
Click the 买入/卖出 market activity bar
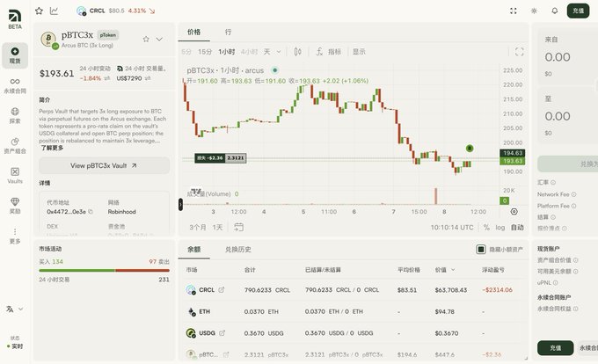point(104,270)
